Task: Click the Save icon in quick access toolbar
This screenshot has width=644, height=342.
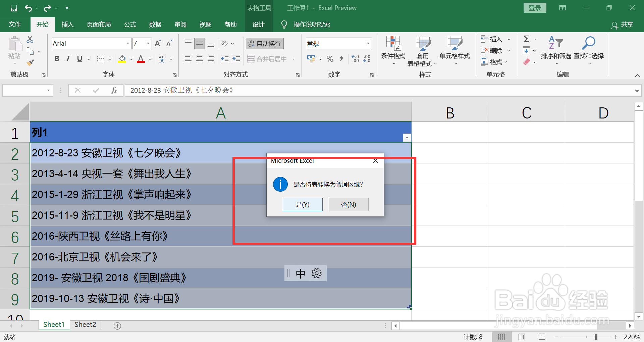Action: 14,8
